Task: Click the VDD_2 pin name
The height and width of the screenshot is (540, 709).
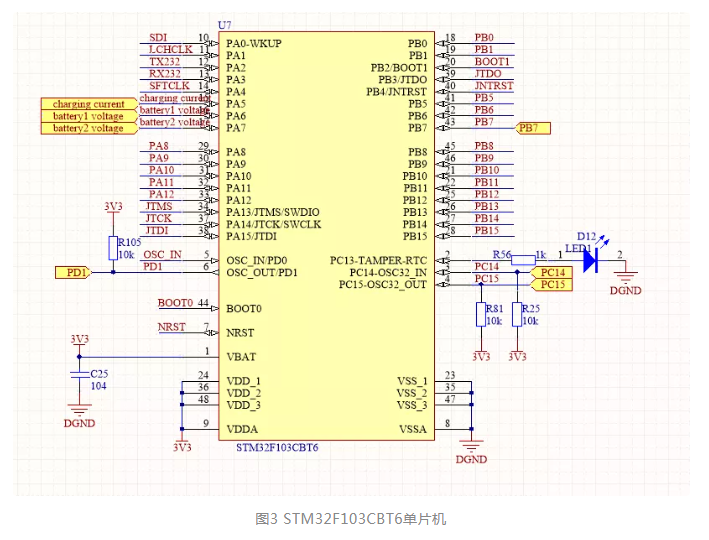Action: coord(243,393)
